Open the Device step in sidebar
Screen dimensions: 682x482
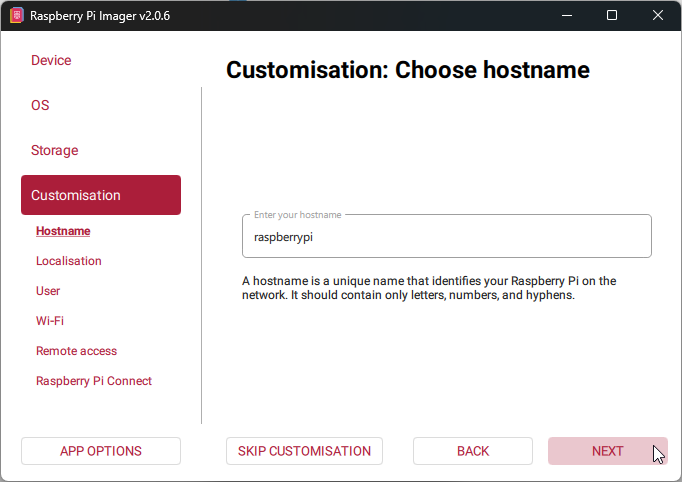coord(51,60)
